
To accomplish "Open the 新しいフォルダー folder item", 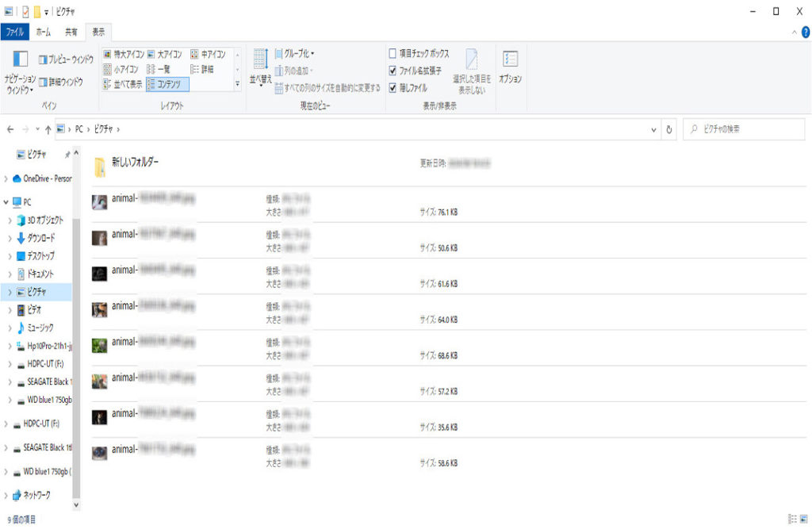I will click(x=134, y=162).
